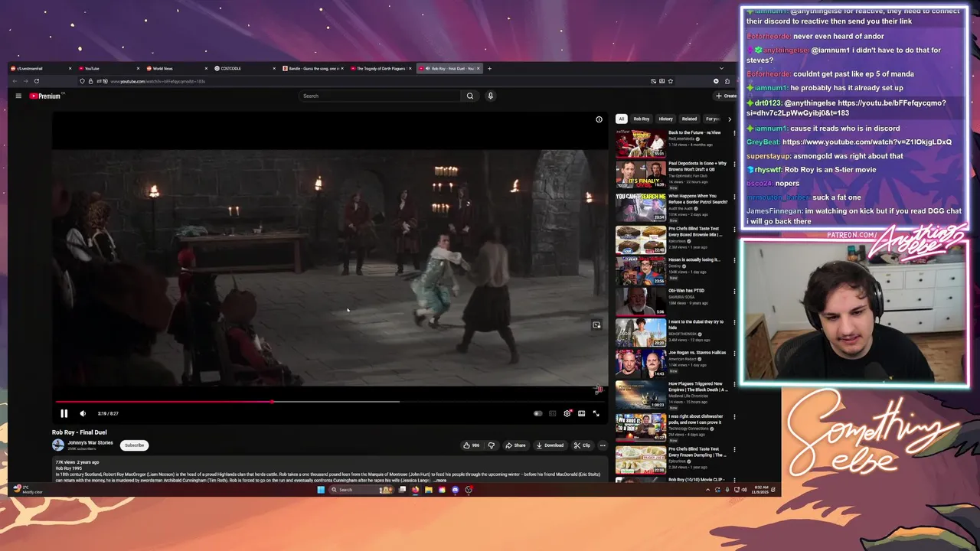
Task: Select the All filter chip
Action: click(622, 119)
